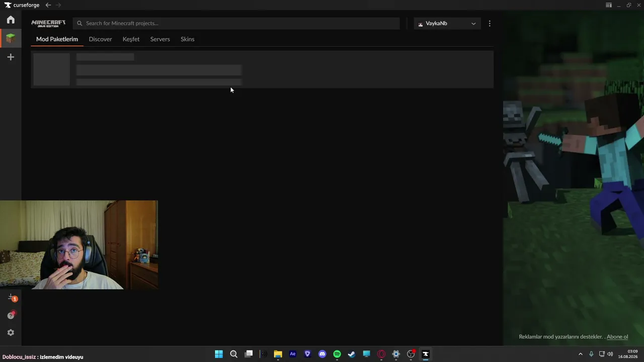Open the volume tray icon
Image resolution: width=644 pixels, height=362 pixels.
click(610, 354)
